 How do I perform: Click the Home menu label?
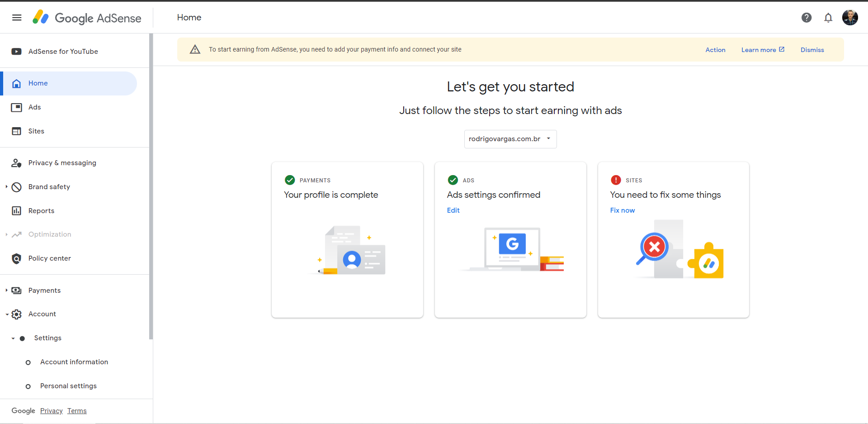[x=38, y=83]
